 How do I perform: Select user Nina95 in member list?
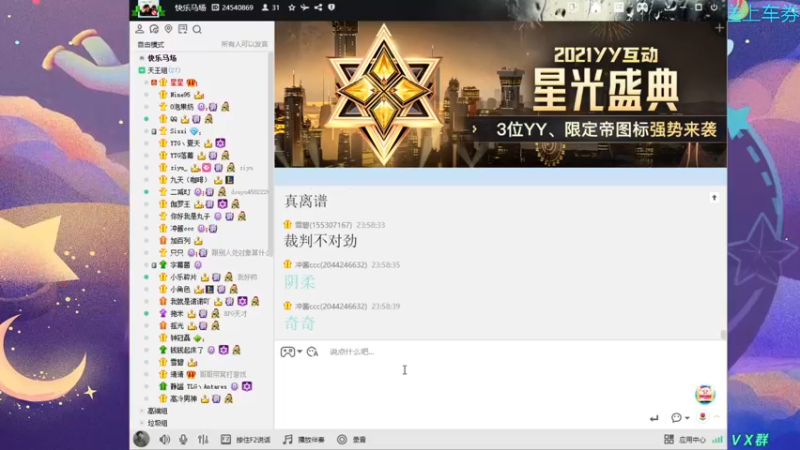180,94
